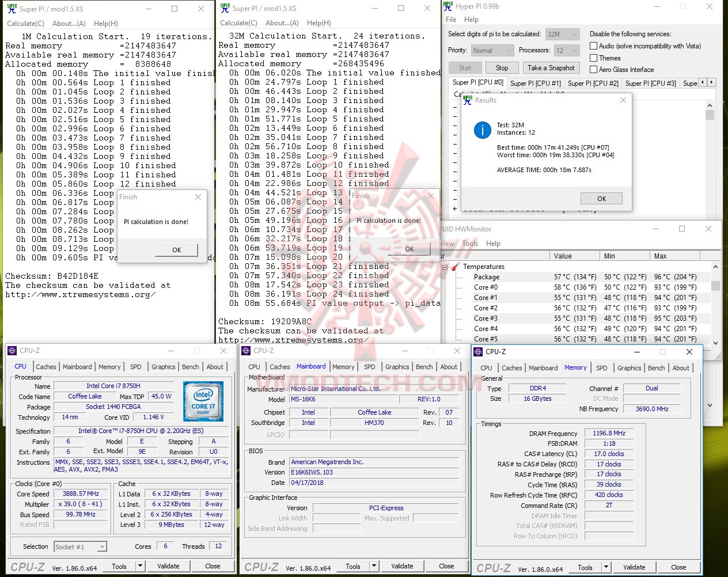Viewport: 728px width, 577px height.
Task: Open File menu in Hyper PI
Action: [x=451, y=19]
